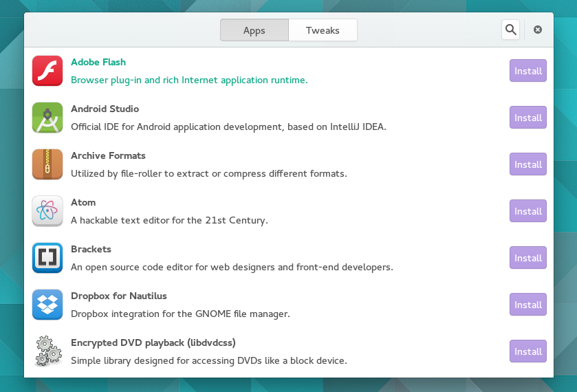This screenshot has width=577, height=392.
Task: Click the Atom editor icon
Action: [x=47, y=211]
